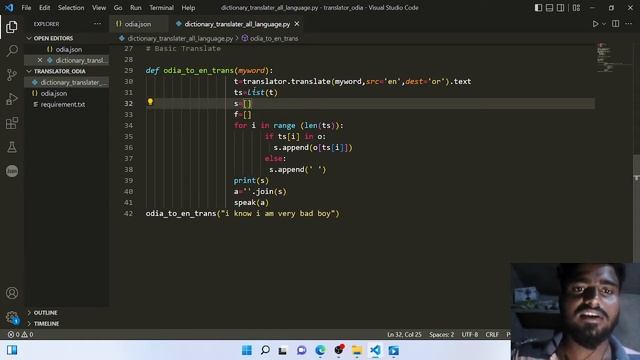The height and width of the screenshot is (360, 640).
Task: Open the Terminal menu
Action: tap(161, 8)
